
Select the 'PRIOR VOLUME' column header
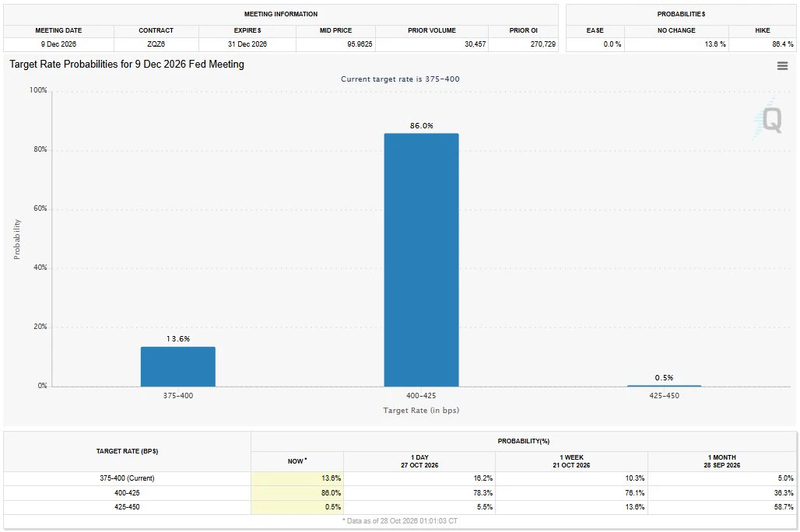click(x=432, y=30)
